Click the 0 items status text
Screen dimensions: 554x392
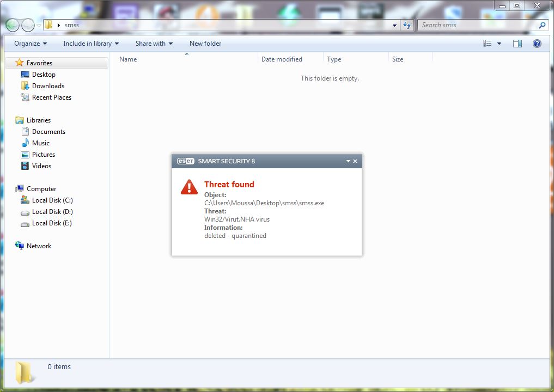59,366
